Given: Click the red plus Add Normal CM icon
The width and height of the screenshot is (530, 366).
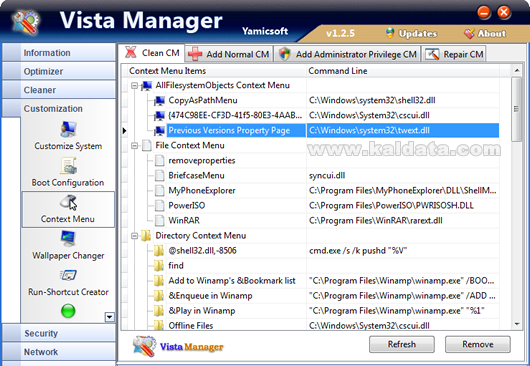Looking at the screenshot, I should tap(195, 54).
